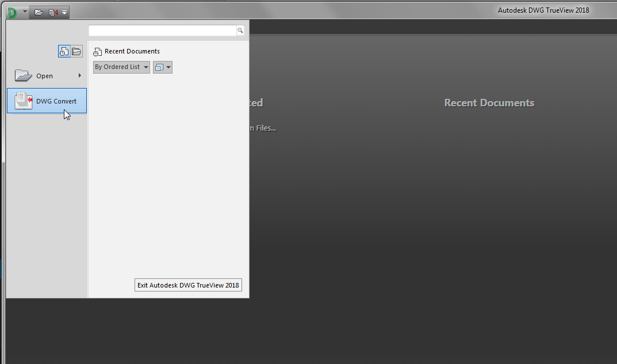617x364 pixels.
Task: Expand the By Ordered List dropdown
Action: click(x=121, y=67)
